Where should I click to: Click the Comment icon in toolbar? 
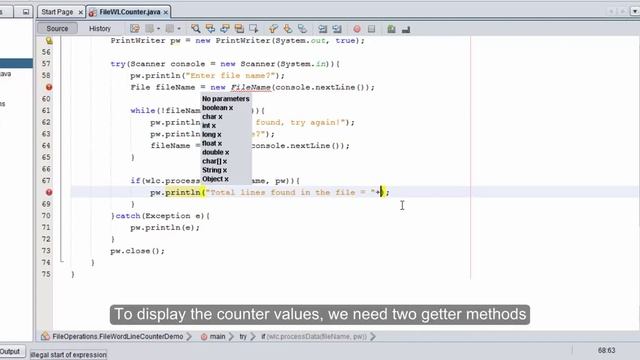pyautogui.click(x=391, y=29)
